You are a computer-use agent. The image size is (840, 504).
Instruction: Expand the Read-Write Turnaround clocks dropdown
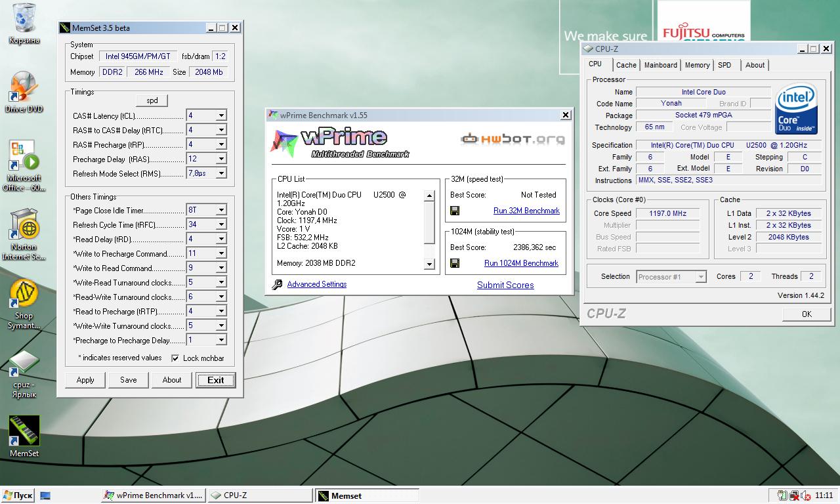coord(221,297)
